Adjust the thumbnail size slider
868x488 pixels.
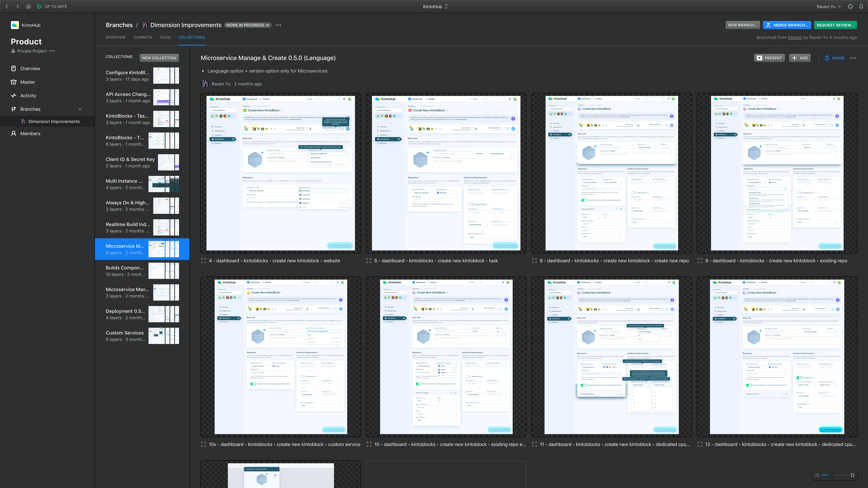pyautogui.click(x=831, y=475)
